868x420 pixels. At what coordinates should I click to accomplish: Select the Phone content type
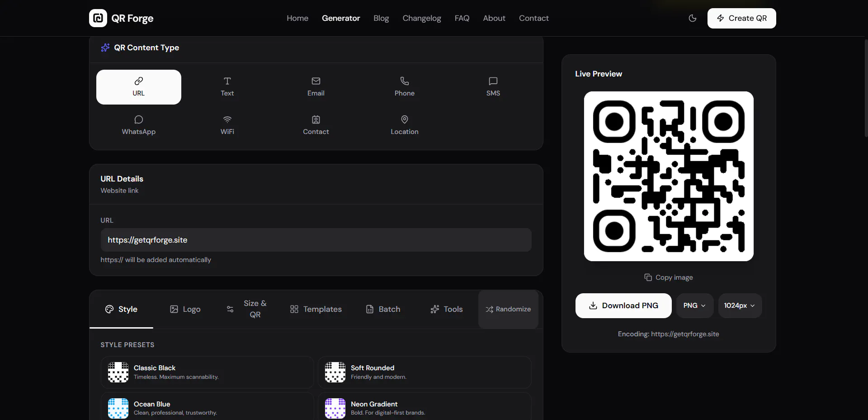click(405, 87)
